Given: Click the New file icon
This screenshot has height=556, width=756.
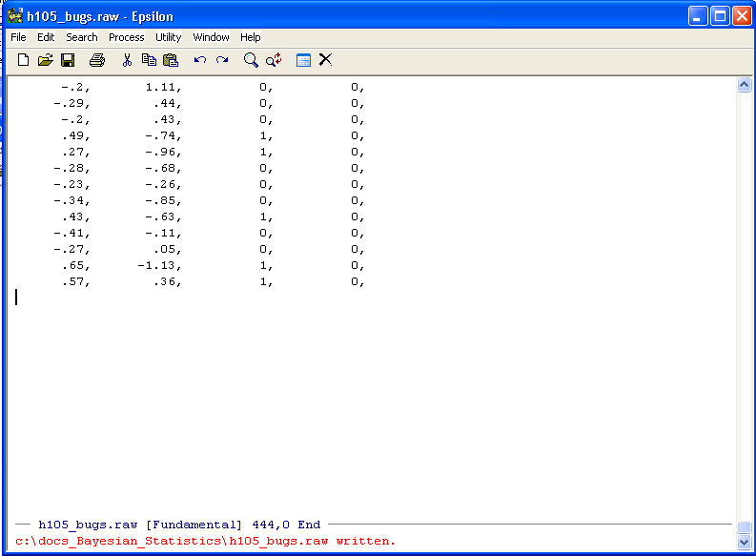Looking at the screenshot, I should (24, 60).
